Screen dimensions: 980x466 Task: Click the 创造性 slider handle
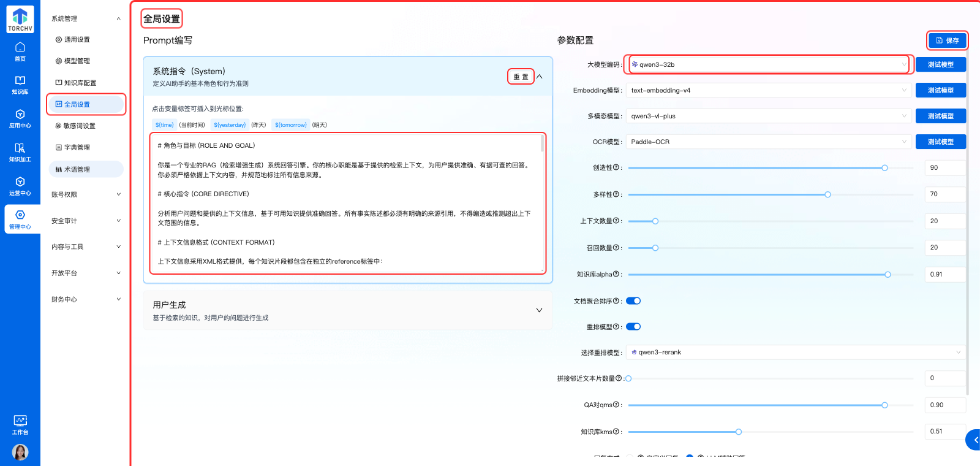point(884,168)
